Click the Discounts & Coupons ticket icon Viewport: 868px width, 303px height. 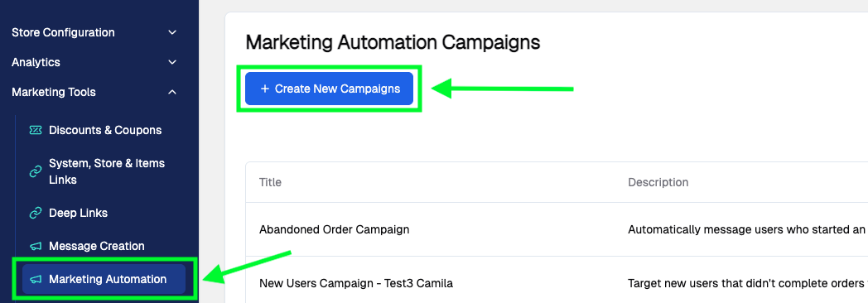pyautogui.click(x=36, y=131)
